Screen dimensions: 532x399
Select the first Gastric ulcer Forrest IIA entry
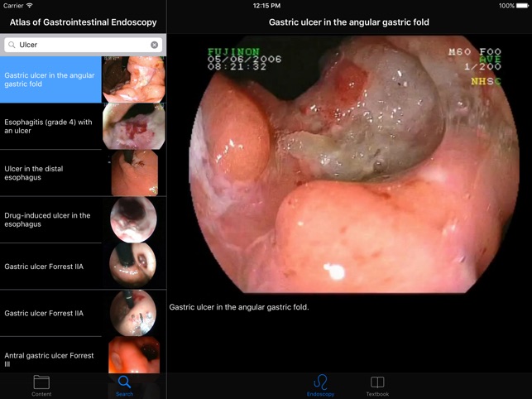point(83,267)
